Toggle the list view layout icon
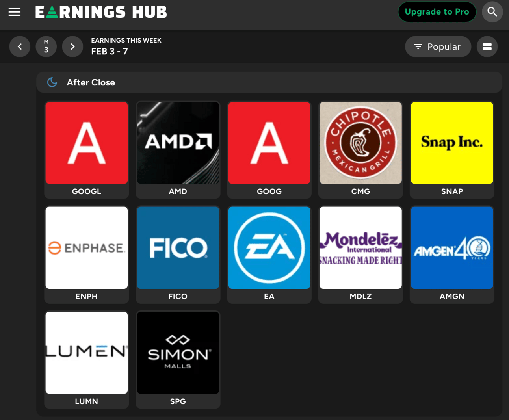509x420 pixels. pos(487,46)
